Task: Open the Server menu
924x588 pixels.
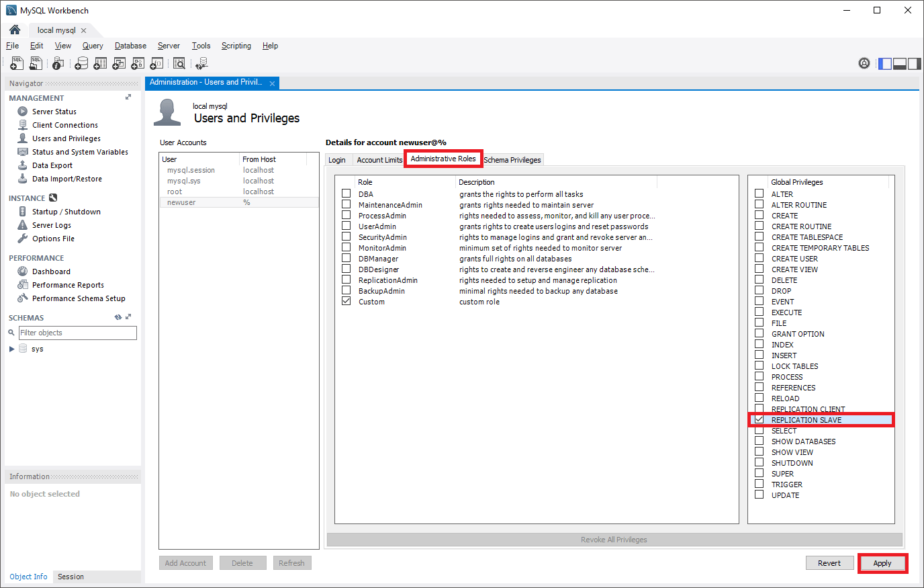Action: tap(169, 45)
